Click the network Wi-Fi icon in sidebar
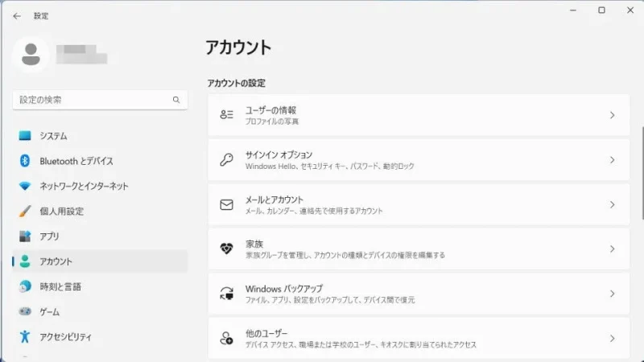644x362 pixels. point(25,186)
